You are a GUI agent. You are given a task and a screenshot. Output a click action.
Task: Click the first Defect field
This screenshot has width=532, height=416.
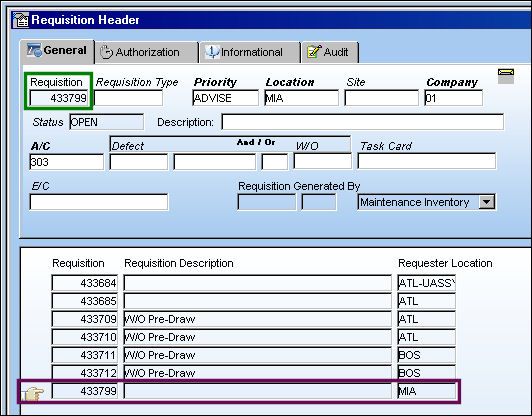pos(138,162)
